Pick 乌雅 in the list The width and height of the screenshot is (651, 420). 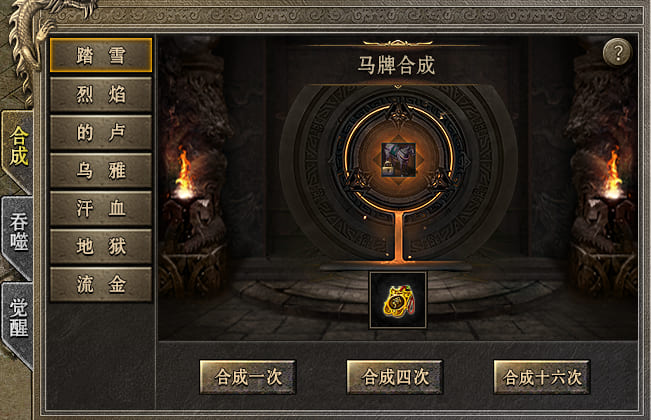pos(101,171)
